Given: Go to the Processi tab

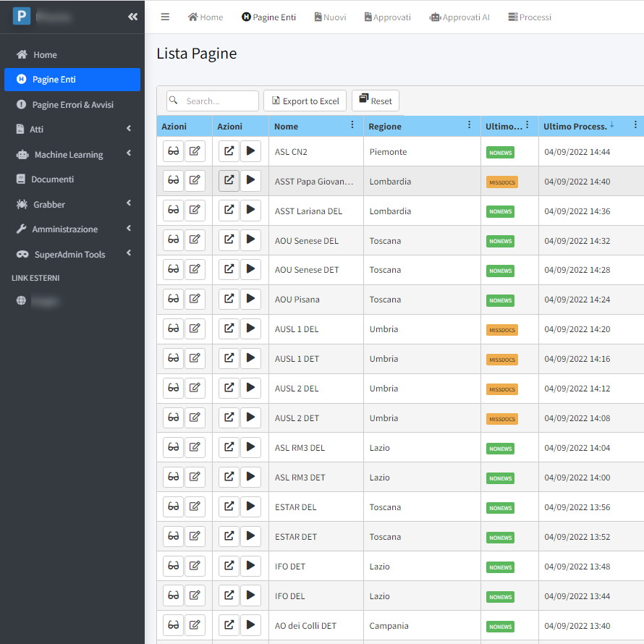Looking at the screenshot, I should coord(530,17).
